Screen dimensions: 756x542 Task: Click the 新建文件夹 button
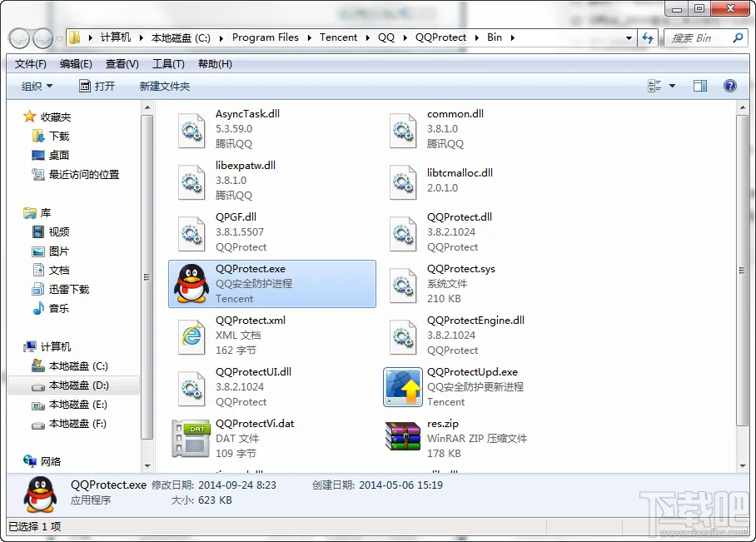click(x=165, y=86)
